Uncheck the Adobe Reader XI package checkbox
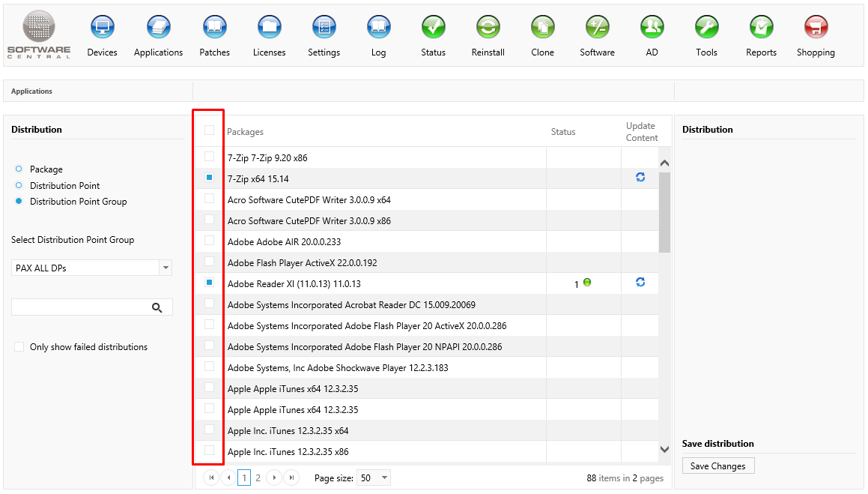Viewport: 868px width, 494px height. [210, 283]
